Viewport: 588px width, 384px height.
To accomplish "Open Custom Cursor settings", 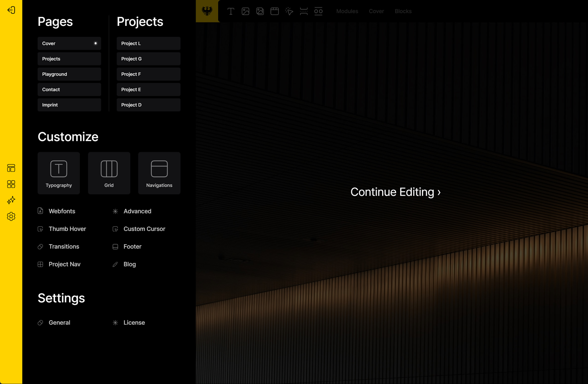I will coord(144,229).
